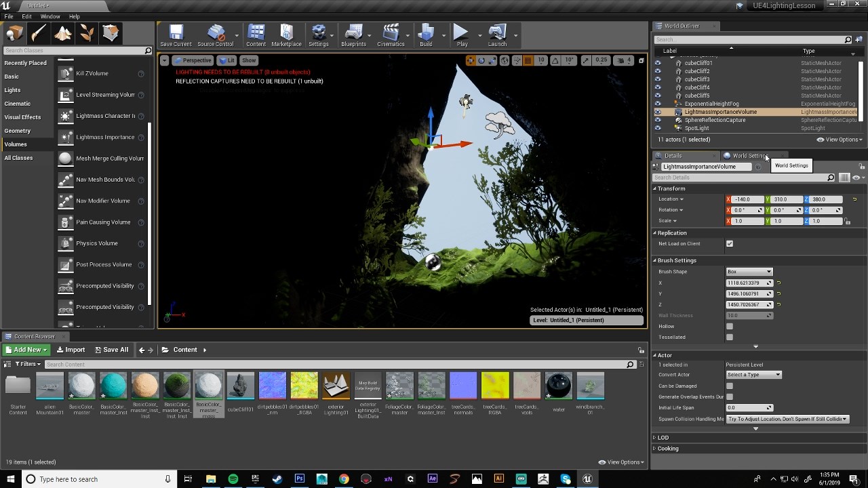
Task: Click the Build toolbar icon
Action: (427, 33)
